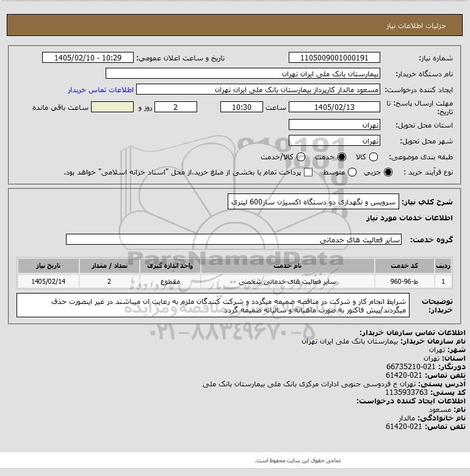This screenshot has height=476, width=470.
Task: Select the خدمت radio button
Action: pyautogui.click(x=342, y=157)
